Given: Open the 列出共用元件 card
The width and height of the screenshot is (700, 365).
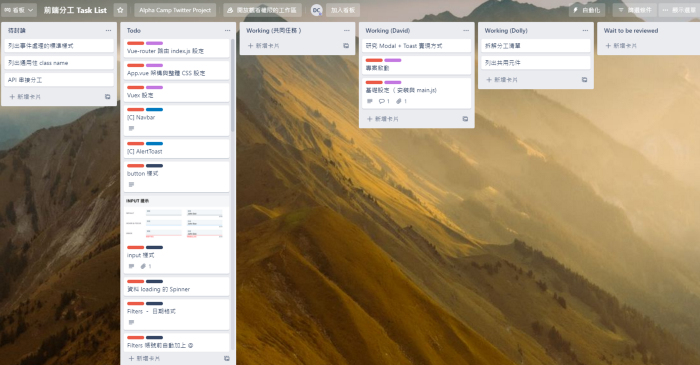Looking at the screenshot, I should 536,63.
